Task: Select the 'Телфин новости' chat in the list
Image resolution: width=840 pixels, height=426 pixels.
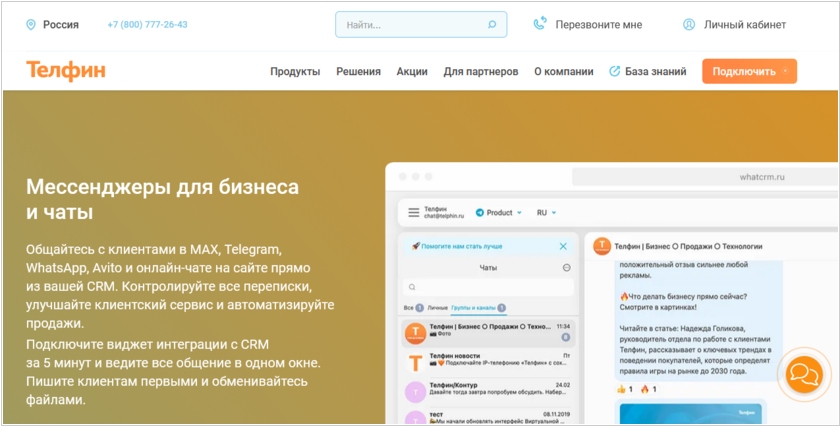Action: 487,361
